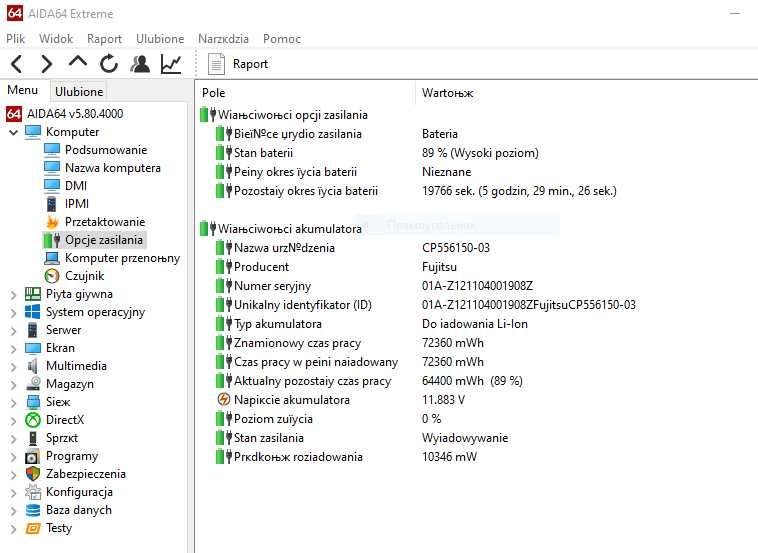758x553 pixels.
Task: Select Sprzęt item in the tree
Action: (62, 438)
